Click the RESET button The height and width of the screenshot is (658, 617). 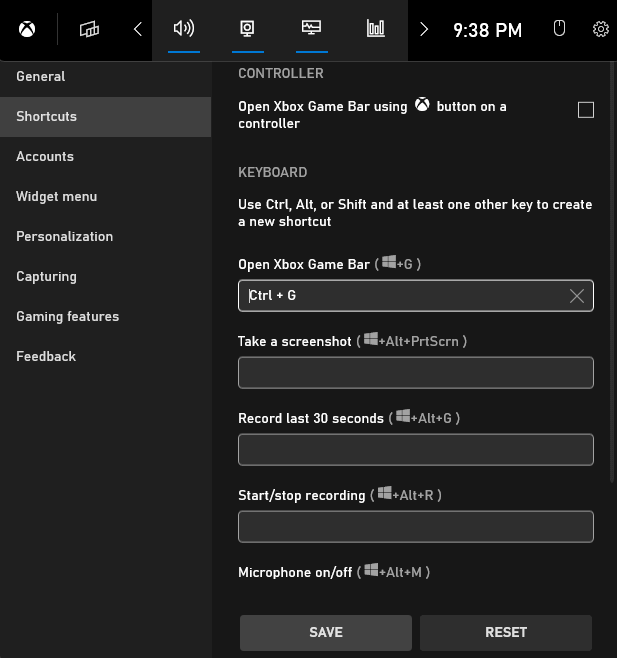pos(506,632)
